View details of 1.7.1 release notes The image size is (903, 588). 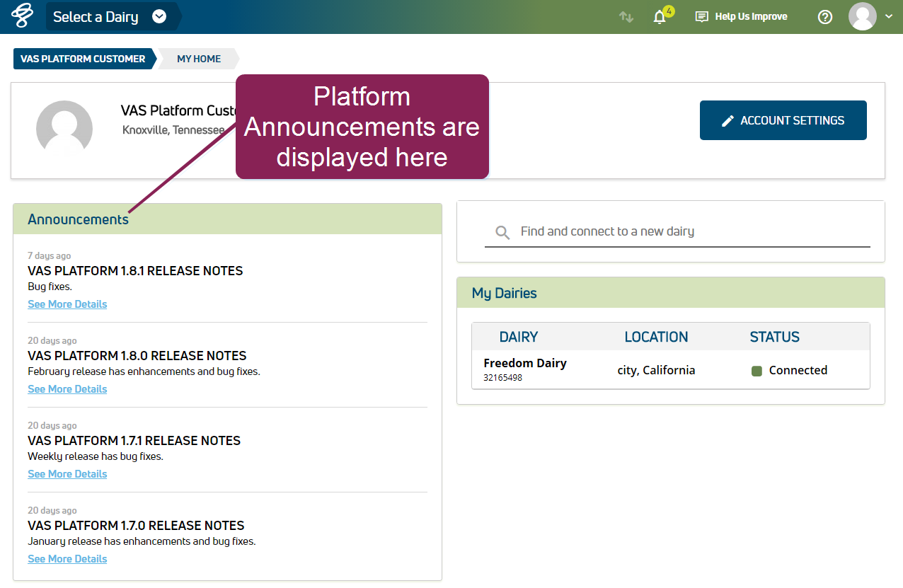67,474
